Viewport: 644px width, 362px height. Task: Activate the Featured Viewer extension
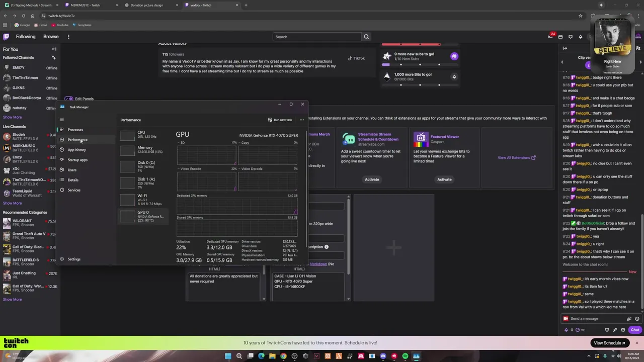tap(444, 179)
